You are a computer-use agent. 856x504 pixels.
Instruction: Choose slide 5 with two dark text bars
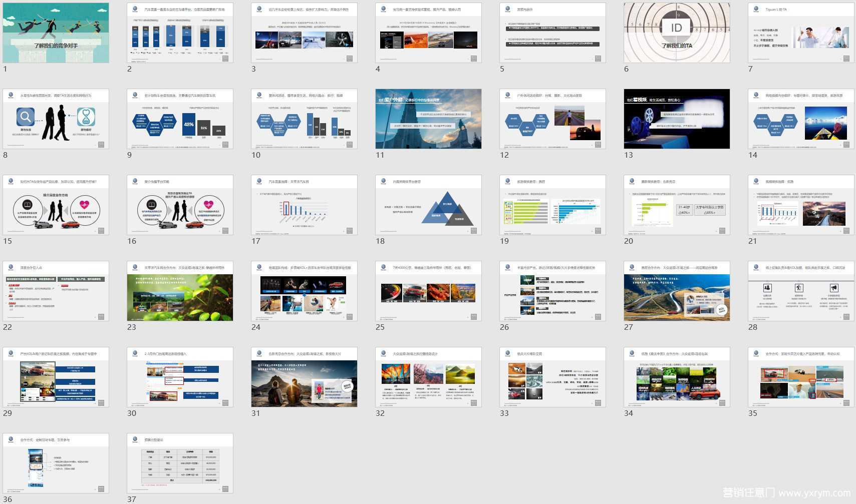(552, 33)
